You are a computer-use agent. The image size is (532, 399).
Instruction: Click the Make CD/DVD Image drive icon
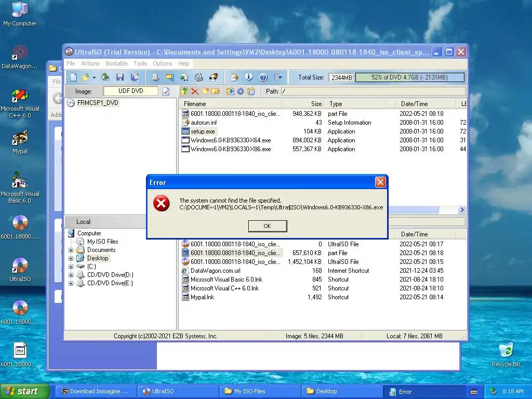pyautogui.click(x=155, y=77)
